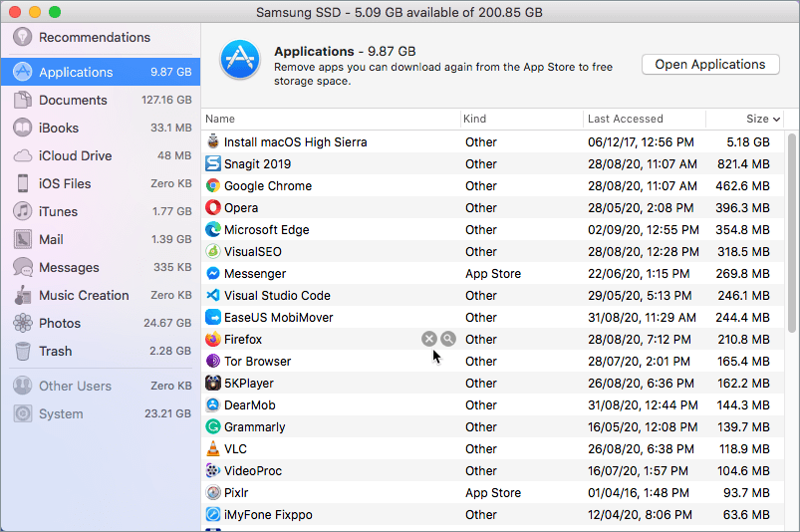Click the 5KPlayer app icon

(x=213, y=384)
